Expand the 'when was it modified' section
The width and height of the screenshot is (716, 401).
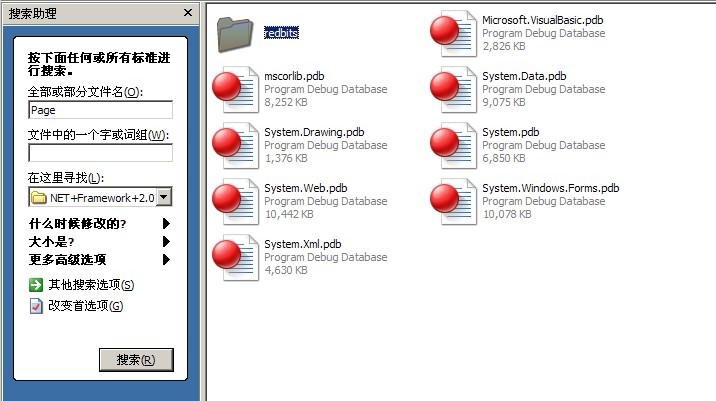[166, 224]
